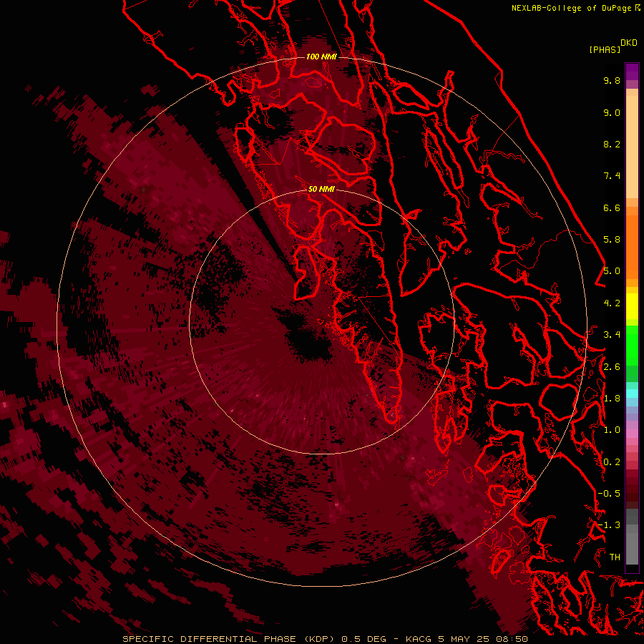Click the solid orange color bar segment
The image size is (644, 644).
pos(632,246)
